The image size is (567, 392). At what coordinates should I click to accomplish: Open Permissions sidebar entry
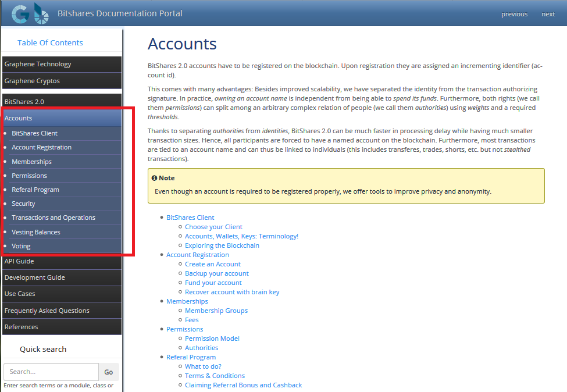29,176
